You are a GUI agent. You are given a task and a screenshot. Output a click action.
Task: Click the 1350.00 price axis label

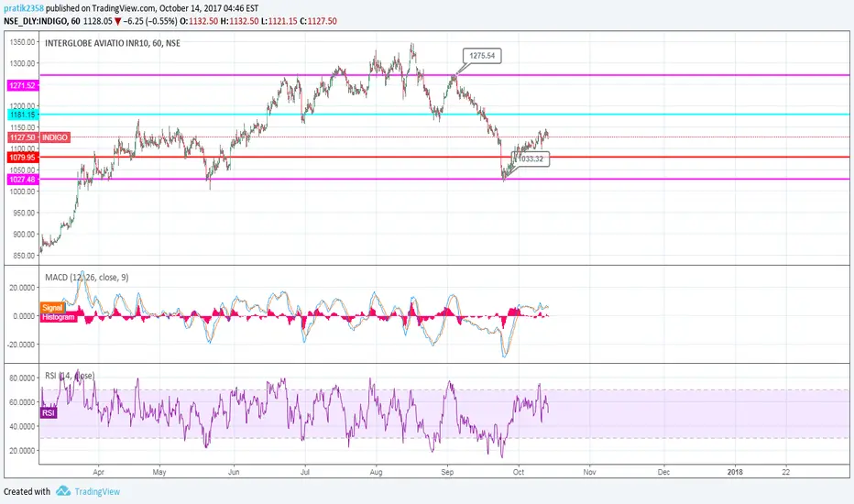(x=22, y=42)
